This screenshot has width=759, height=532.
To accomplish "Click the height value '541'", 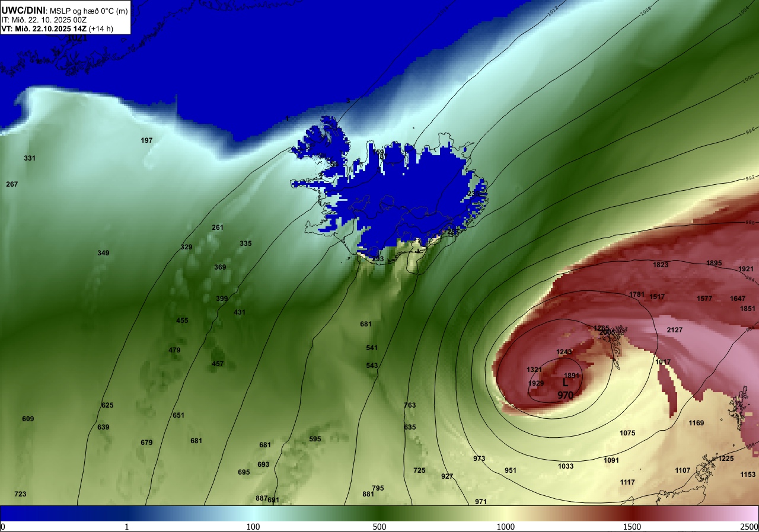I will click(372, 348).
